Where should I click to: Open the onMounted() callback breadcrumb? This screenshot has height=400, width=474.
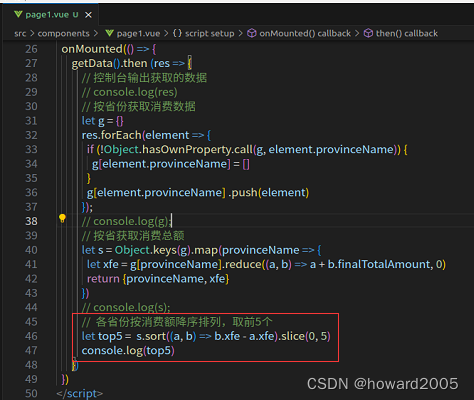(305, 33)
